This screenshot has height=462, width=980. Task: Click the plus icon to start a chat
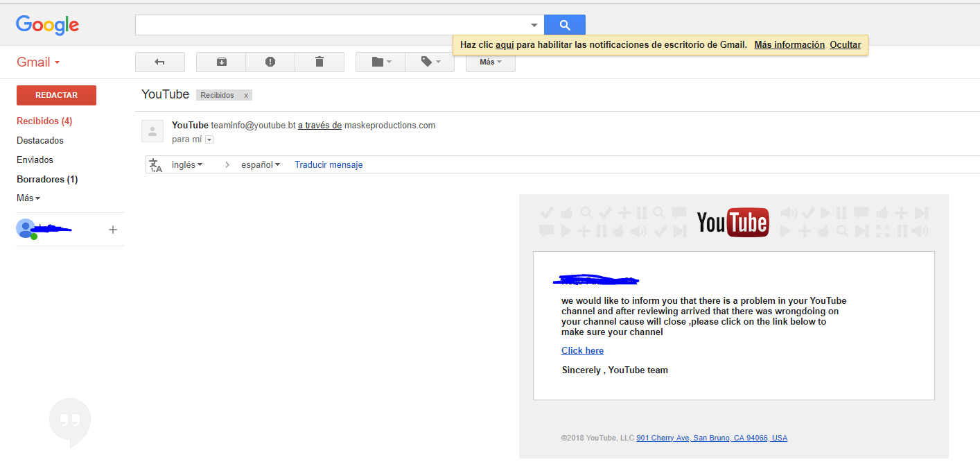click(113, 230)
